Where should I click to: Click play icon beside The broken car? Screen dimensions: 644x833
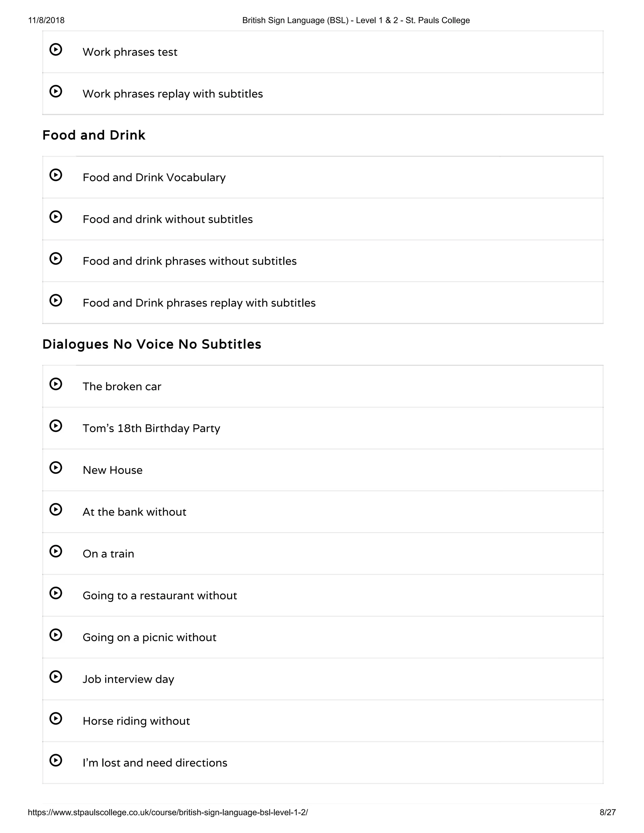pos(56,384)
